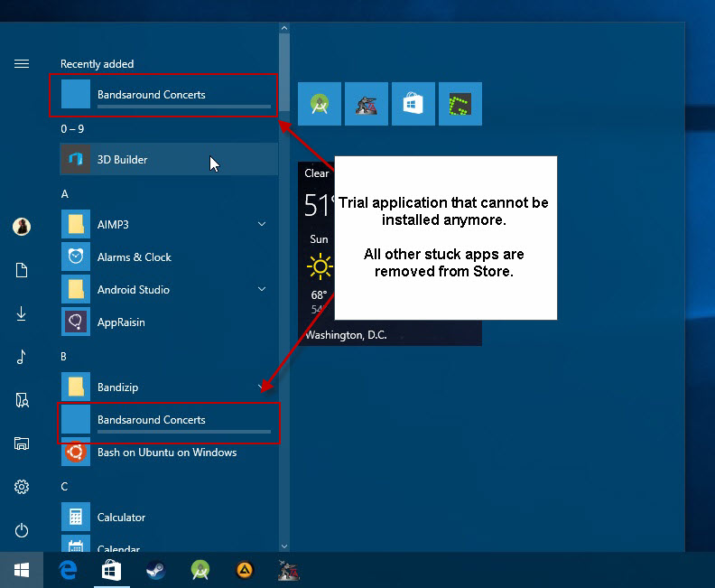Click the scroll up arrow of app list
This screenshot has height=588, width=715.
pyautogui.click(x=284, y=28)
